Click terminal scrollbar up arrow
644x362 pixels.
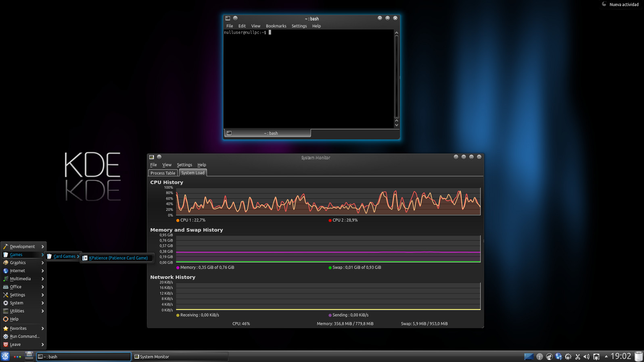(x=397, y=33)
